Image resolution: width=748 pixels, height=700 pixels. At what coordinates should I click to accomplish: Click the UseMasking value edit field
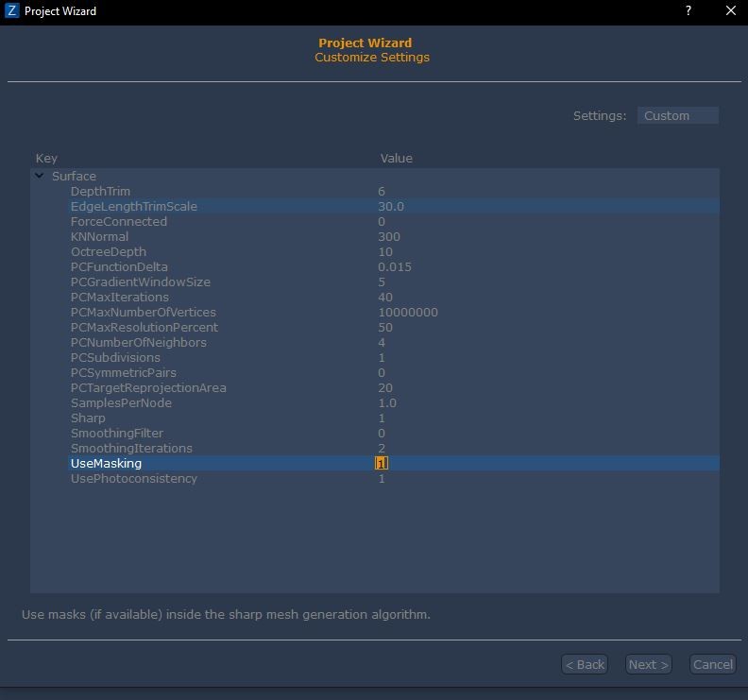[382, 463]
